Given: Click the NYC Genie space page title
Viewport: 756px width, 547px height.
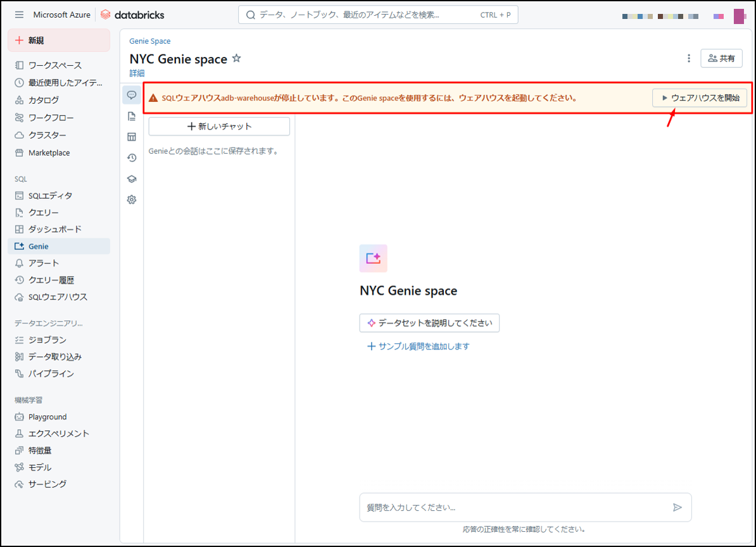Looking at the screenshot, I should pos(179,59).
